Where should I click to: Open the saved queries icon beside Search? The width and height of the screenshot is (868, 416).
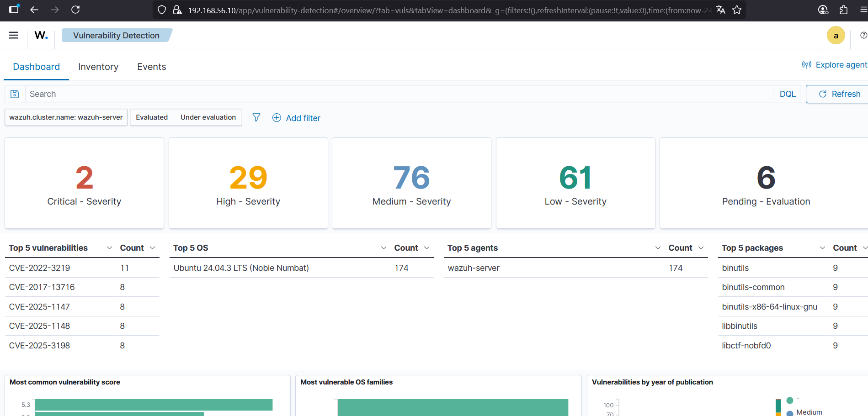coord(15,94)
